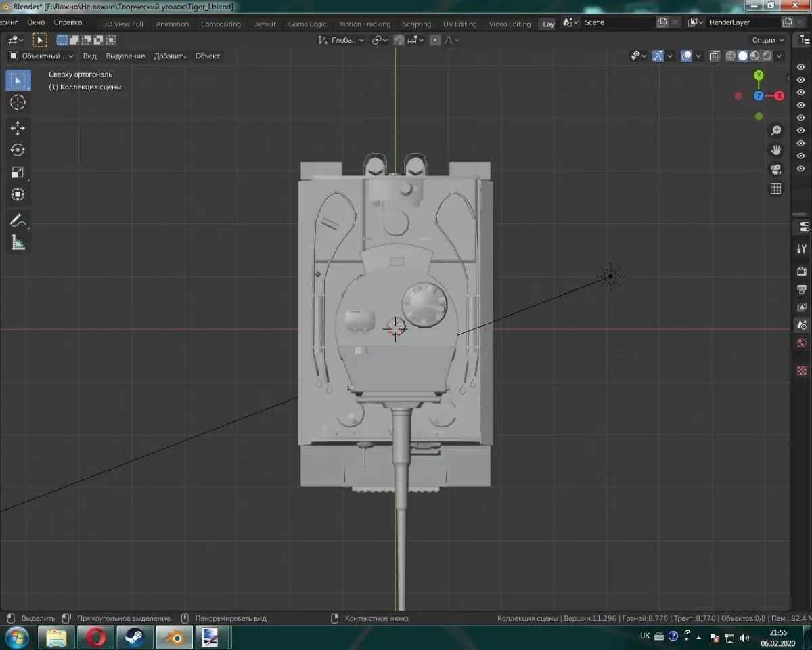Open the Render properties tab
Viewport: 812px width, 650px height.
(x=803, y=272)
